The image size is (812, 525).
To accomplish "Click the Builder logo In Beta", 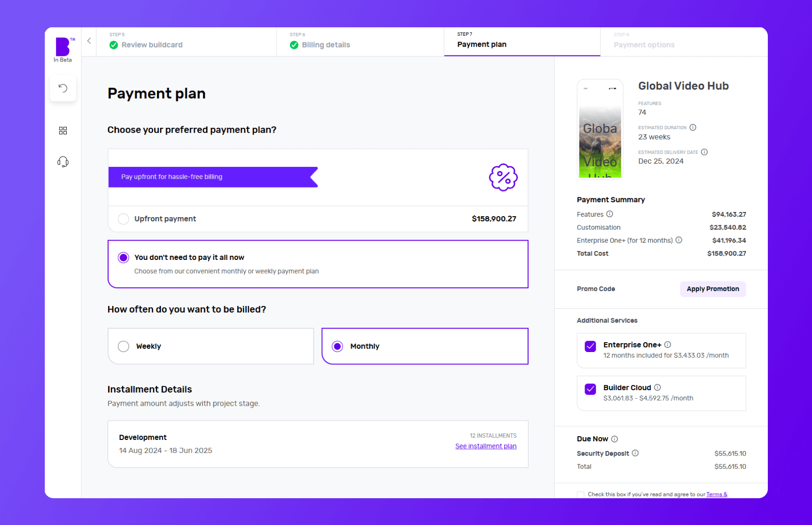I will coord(63,49).
